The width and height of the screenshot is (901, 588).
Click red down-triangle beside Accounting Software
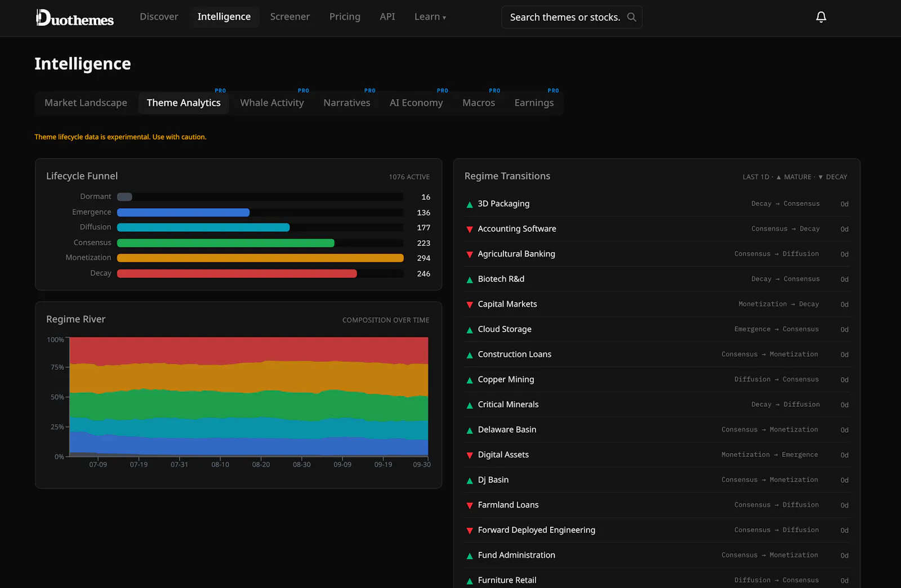(x=470, y=230)
